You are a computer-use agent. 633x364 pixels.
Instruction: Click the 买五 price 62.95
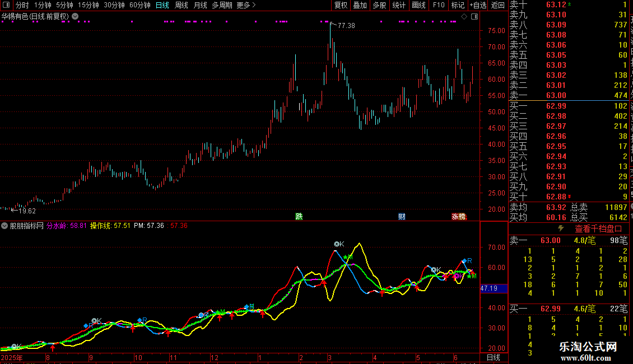click(556, 147)
